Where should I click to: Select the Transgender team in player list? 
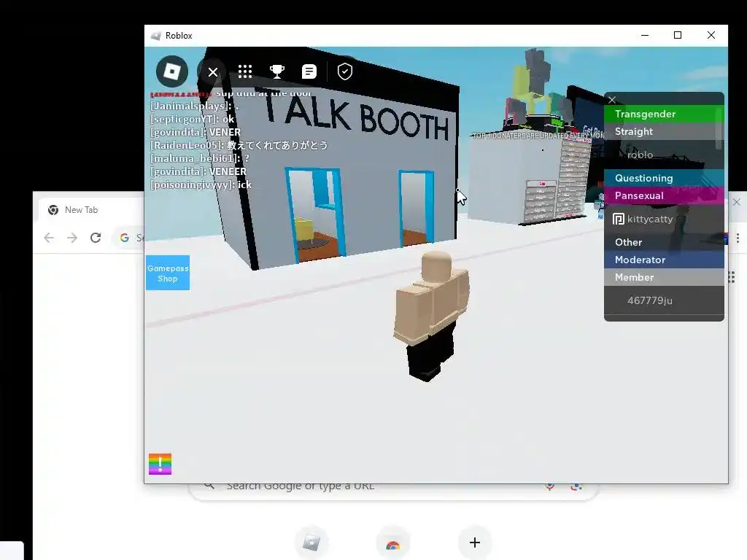[x=664, y=114]
